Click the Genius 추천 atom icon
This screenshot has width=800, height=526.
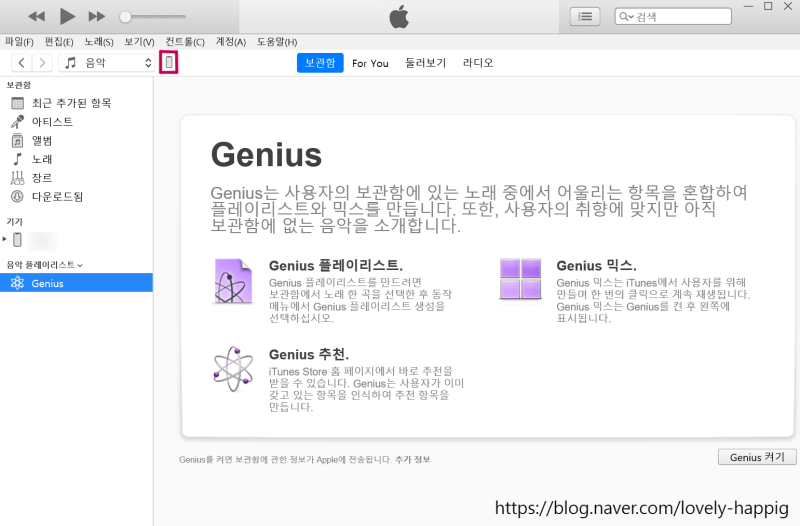coord(233,369)
